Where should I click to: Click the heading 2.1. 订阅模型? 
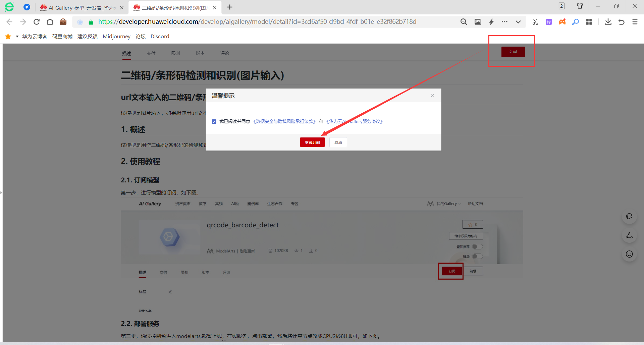click(140, 180)
